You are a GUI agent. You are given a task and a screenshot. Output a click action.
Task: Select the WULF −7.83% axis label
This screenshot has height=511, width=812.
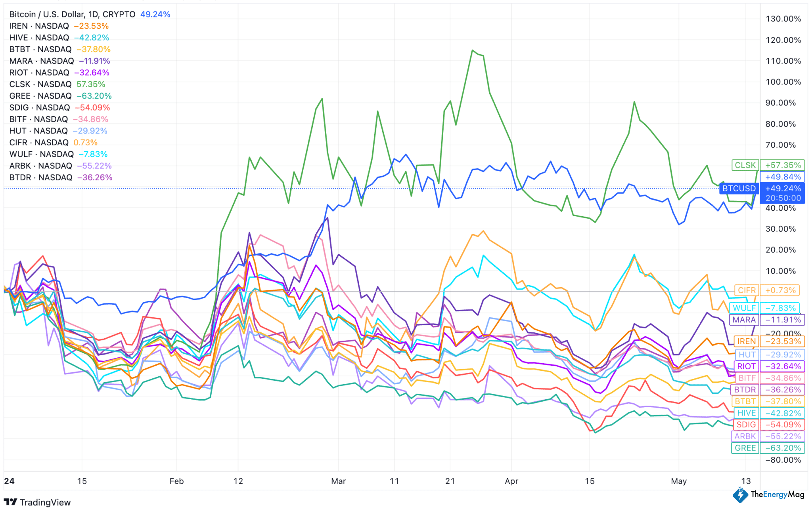point(780,308)
